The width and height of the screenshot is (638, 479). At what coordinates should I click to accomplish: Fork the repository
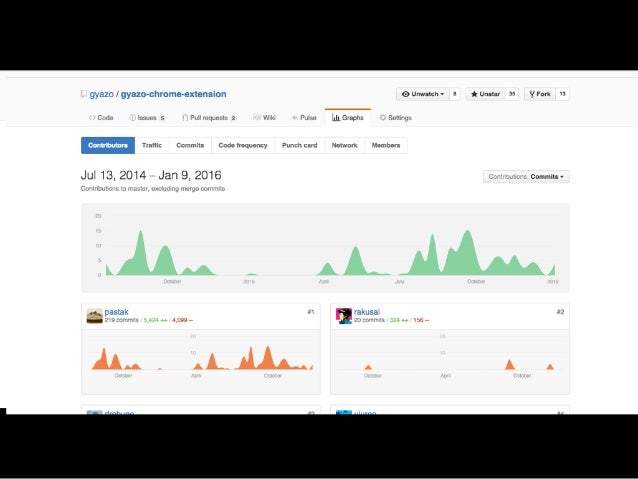click(540, 94)
